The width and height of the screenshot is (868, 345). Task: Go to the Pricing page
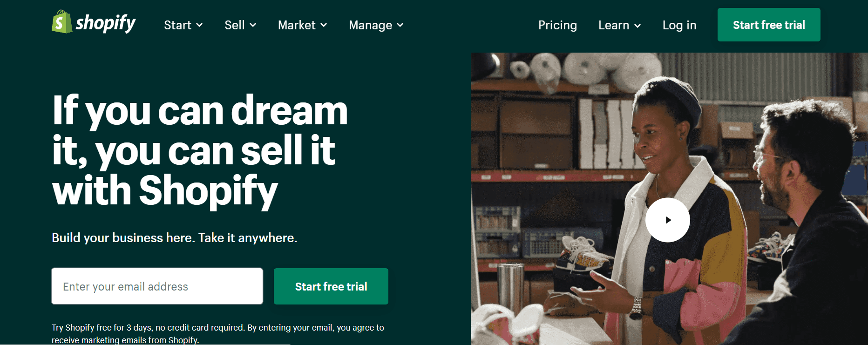(557, 25)
